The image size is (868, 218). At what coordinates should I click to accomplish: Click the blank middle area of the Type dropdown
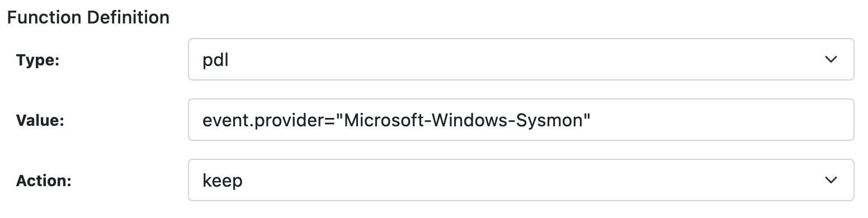pos(526,59)
